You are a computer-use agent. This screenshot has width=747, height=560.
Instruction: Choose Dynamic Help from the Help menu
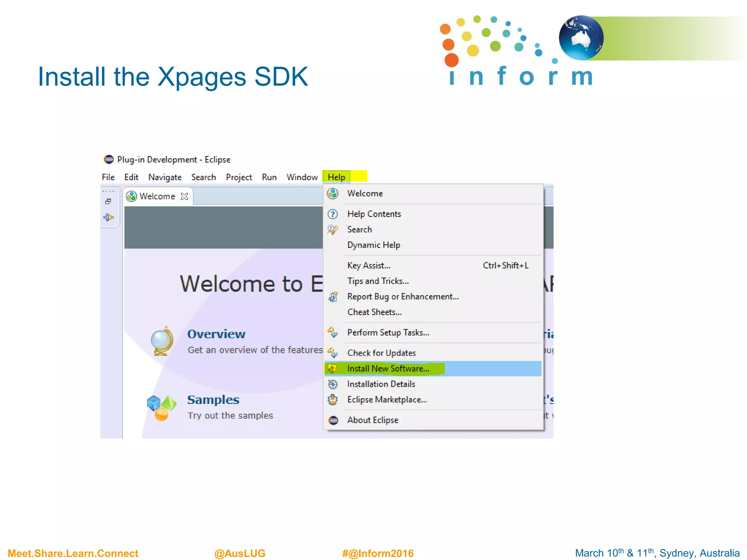(373, 245)
